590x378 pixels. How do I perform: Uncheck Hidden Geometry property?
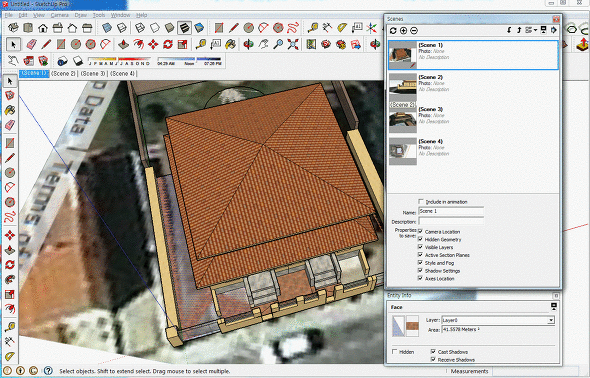point(420,239)
